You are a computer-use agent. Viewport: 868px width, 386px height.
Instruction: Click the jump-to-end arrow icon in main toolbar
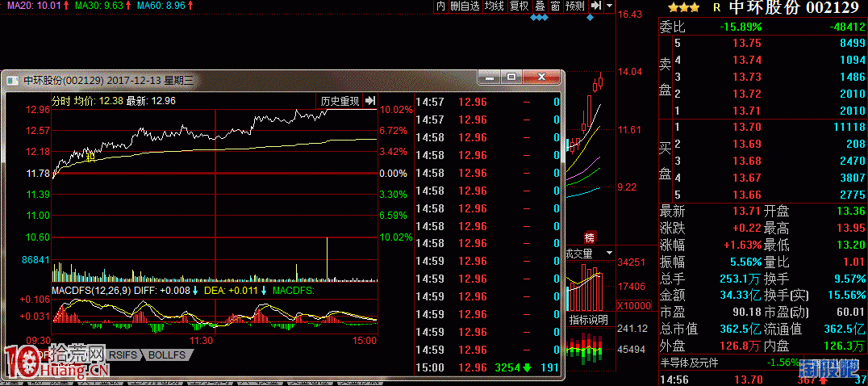(595, 6)
